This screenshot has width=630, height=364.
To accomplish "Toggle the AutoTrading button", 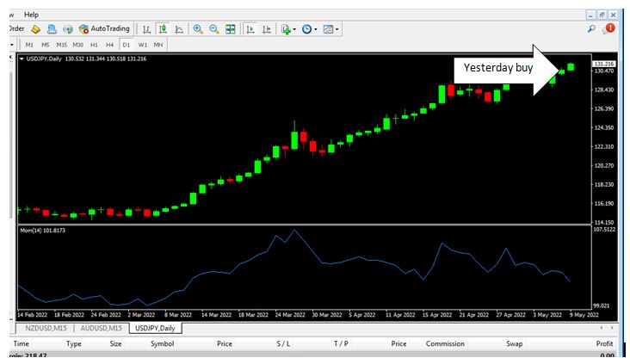I will click(104, 29).
